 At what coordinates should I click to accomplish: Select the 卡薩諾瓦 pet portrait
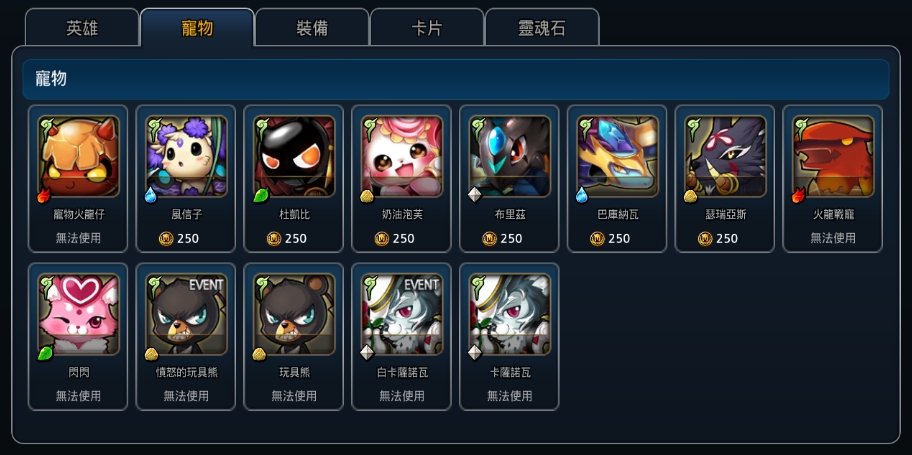click(510, 314)
